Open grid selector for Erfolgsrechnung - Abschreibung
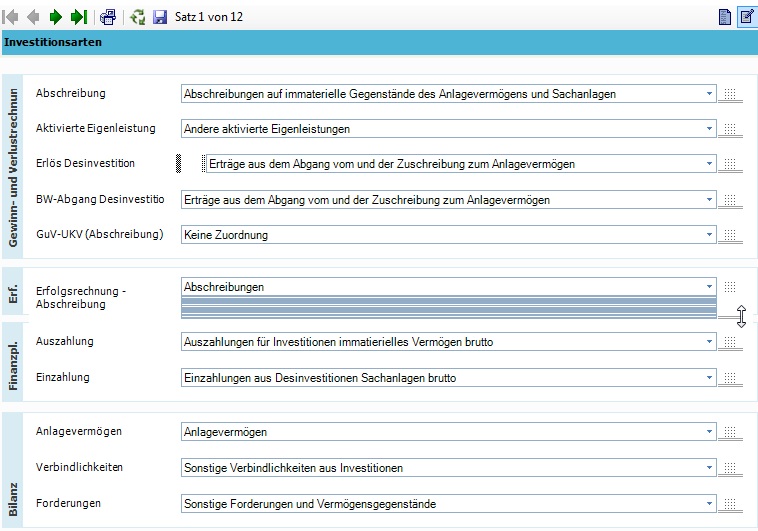The height and width of the screenshot is (531, 758). (730, 287)
